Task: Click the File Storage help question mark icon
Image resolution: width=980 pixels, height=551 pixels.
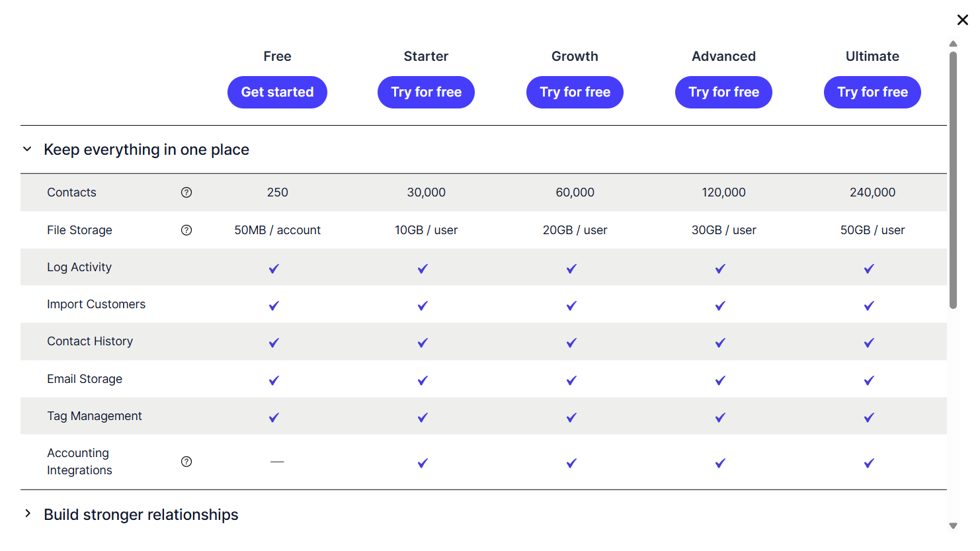Action: 186,230
